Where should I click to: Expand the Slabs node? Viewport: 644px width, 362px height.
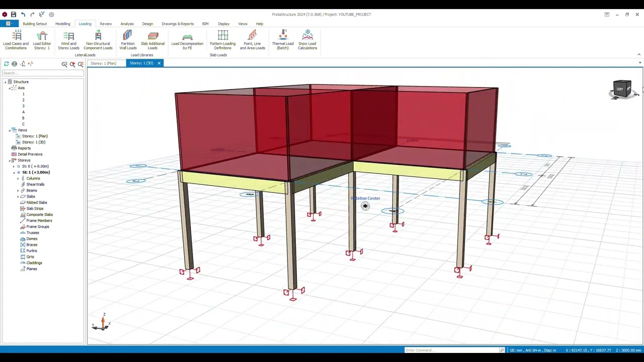click(18, 197)
